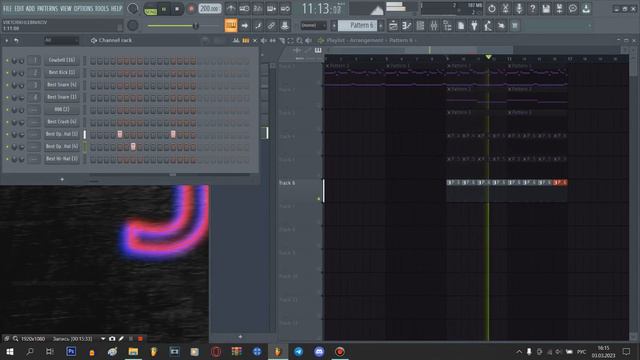Mute the 808 (2) channel
Viewport: 640px width, 360px height.
pos(7,109)
